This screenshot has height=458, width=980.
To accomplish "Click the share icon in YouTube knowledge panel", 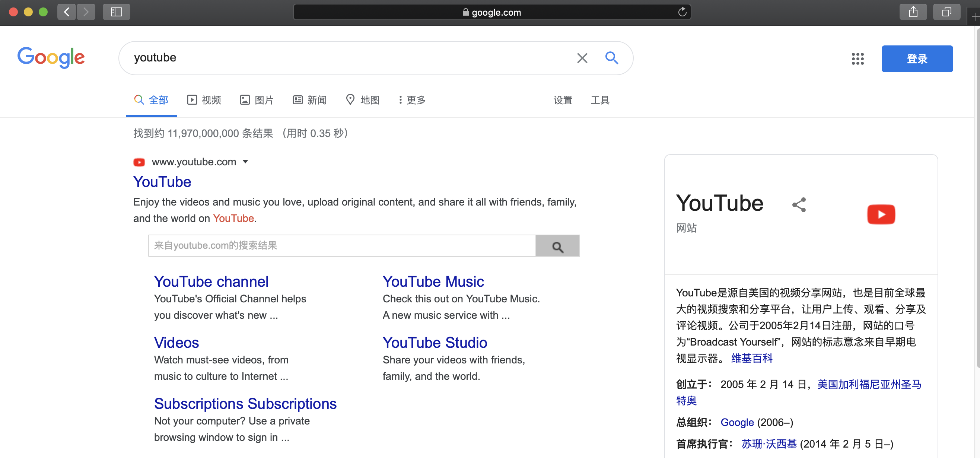I will pos(799,205).
